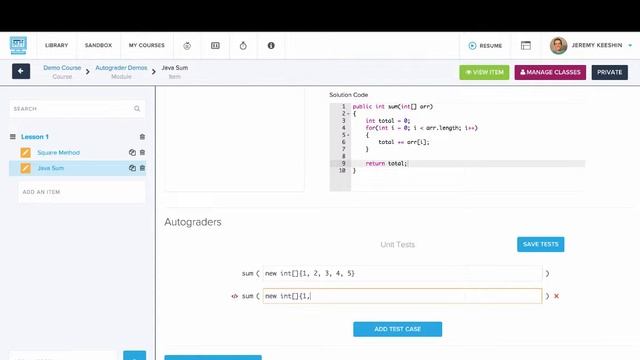Click the search magnifier icon
640x360 pixels.
[137, 109]
